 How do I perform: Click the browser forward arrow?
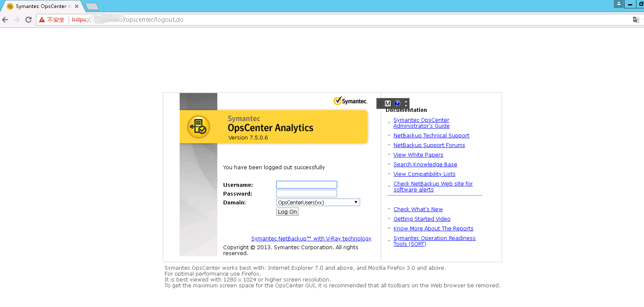click(x=17, y=20)
